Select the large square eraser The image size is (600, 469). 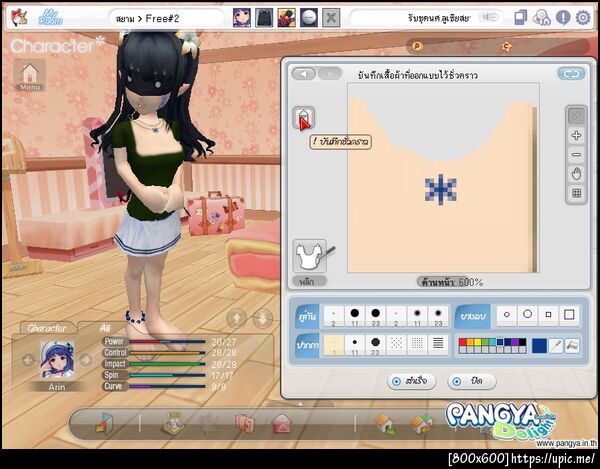[569, 315]
